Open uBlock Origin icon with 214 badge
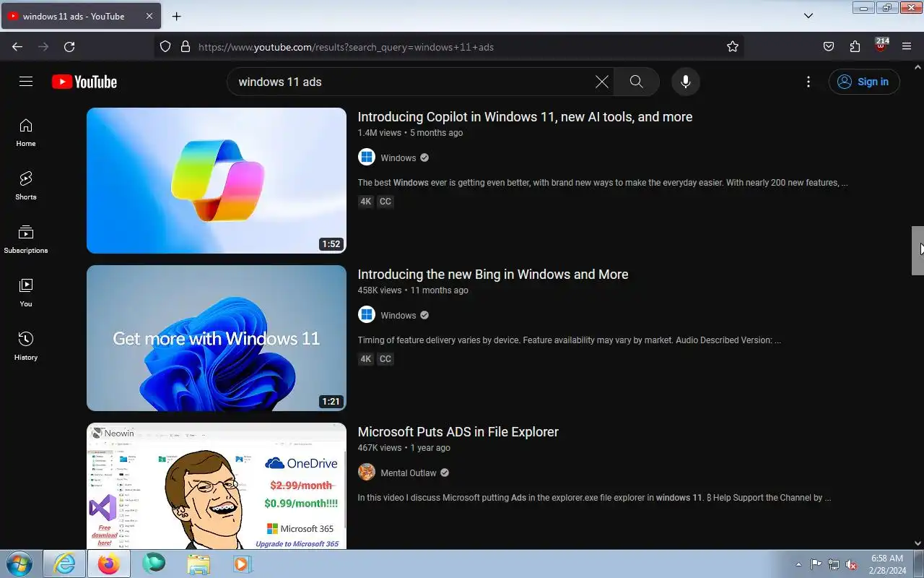 [x=881, y=46]
